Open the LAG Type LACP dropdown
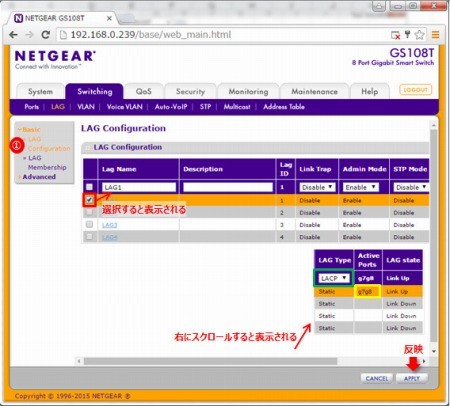Image resolution: width=450 pixels, height=406 pixels. pos(333,278)
